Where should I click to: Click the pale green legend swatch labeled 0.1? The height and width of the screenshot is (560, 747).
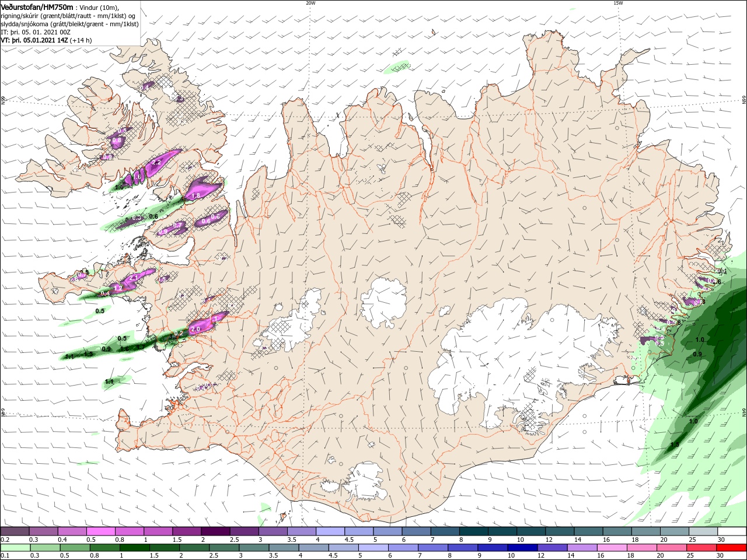(x=15, y=548)
